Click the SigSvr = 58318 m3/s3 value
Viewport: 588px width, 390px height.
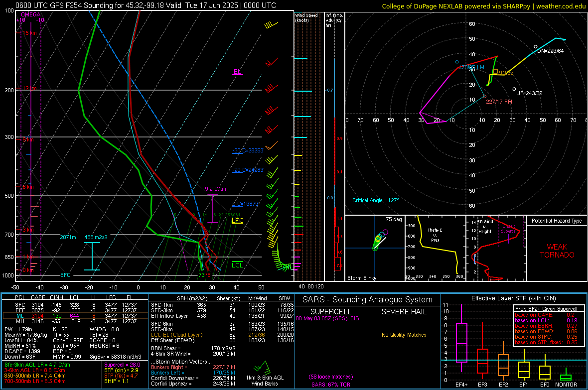(116, 357)
